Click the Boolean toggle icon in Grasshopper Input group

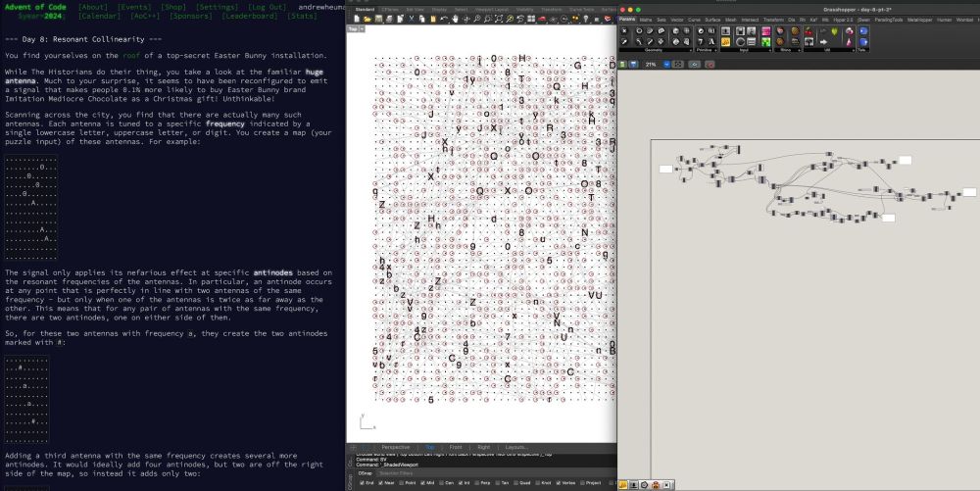[x=741, y=30]
